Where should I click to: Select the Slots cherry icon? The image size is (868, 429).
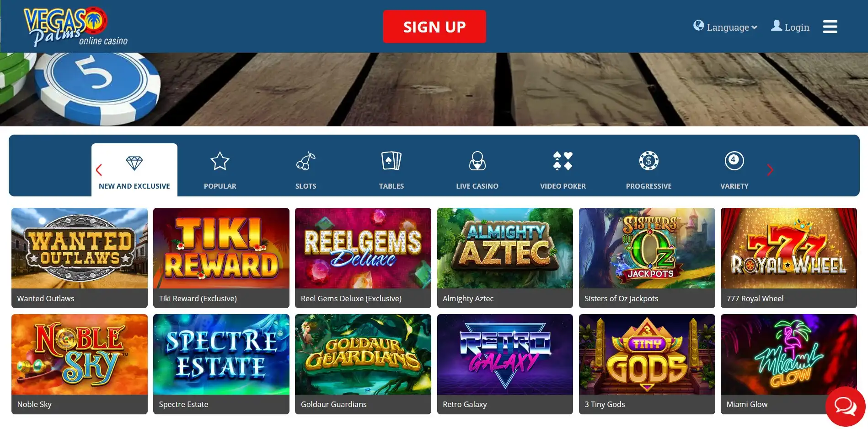tap(305, 161)
